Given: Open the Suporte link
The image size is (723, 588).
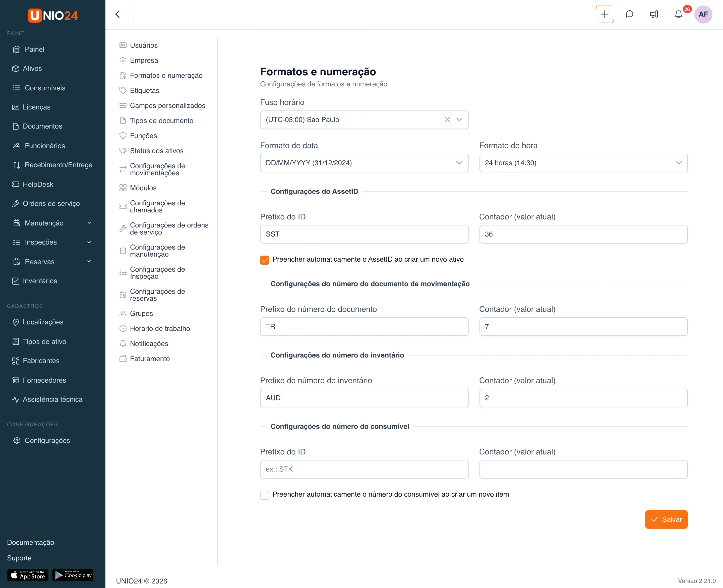Looking at the screenshot, I should pyautogui.click(x=19, y=558).
